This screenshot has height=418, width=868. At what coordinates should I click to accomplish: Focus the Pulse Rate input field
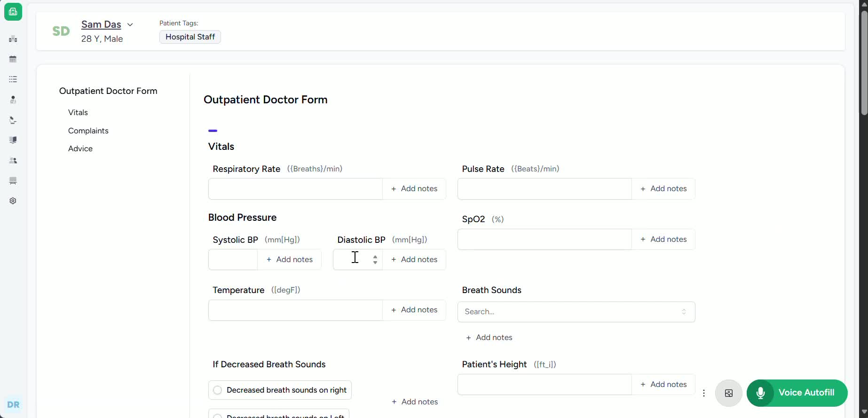click(x=544, y=189)
